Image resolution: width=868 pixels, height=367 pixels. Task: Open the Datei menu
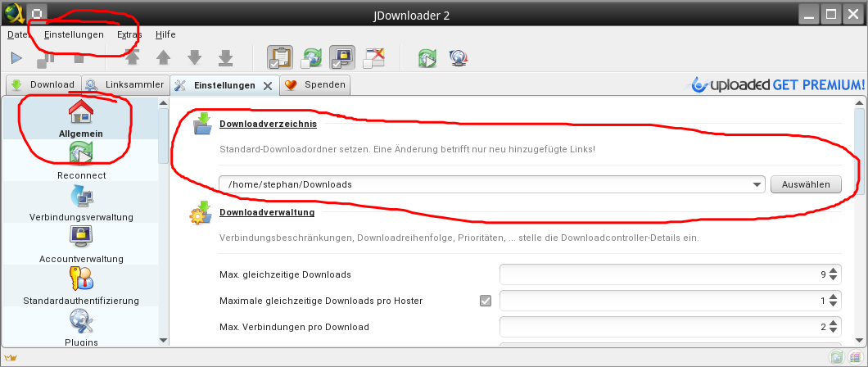point(18,34)
